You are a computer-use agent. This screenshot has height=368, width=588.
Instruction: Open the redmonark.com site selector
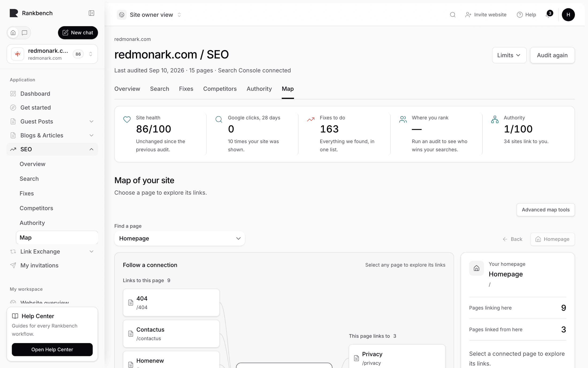[52, 54]
